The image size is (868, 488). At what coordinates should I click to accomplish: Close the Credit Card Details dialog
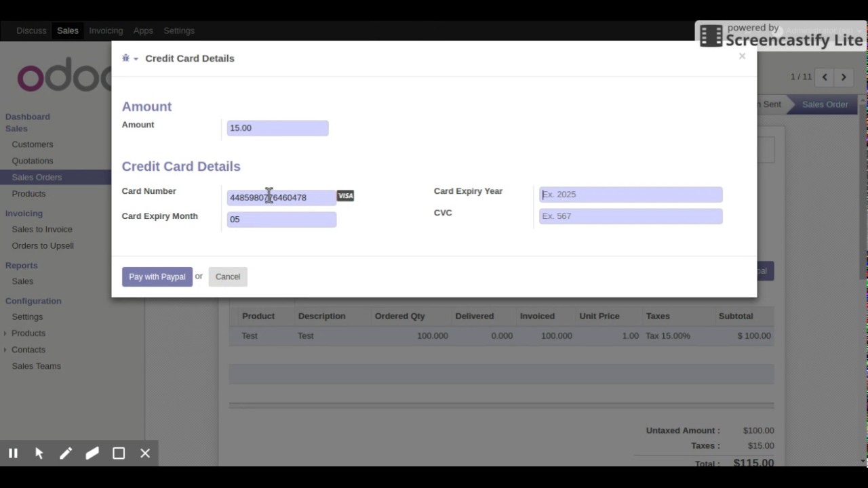[742, 56]
